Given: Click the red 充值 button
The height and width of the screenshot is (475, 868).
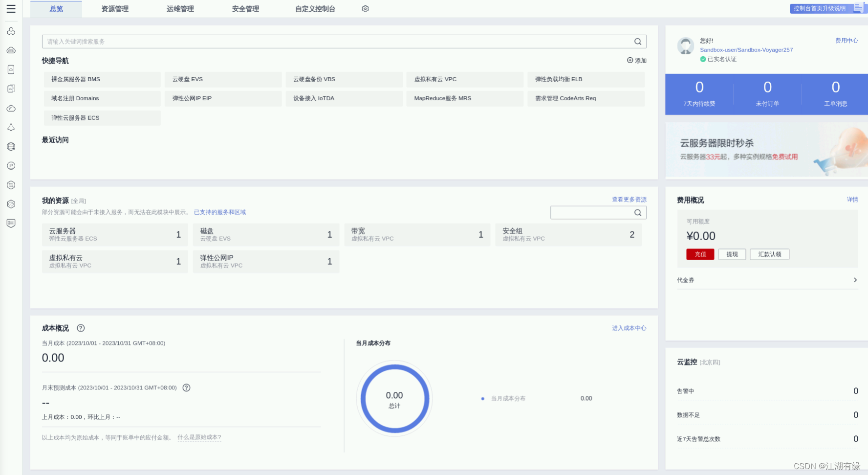Looking at the screenshot, I should tap(700, 254).
